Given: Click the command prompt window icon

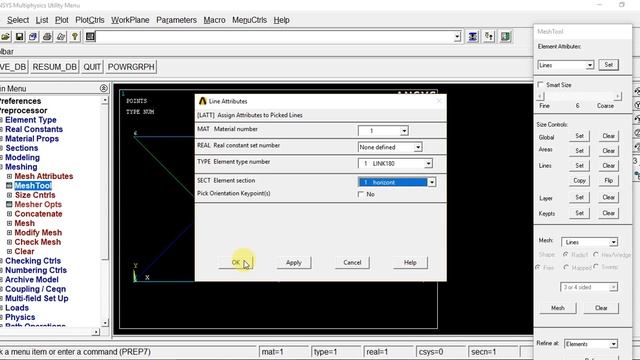Looking at the screenshot, I should (x=90, y=37).
